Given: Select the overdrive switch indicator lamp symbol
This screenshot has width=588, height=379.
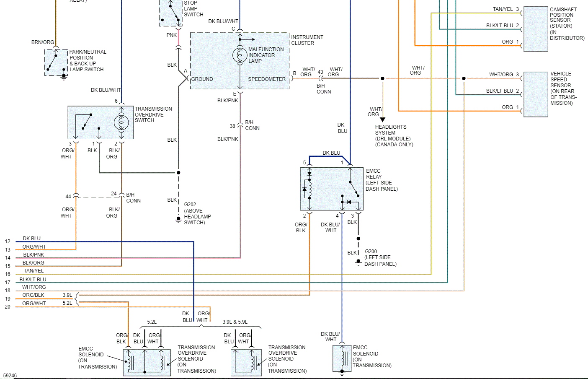Looking at the screenshot, I should [121, 122].
